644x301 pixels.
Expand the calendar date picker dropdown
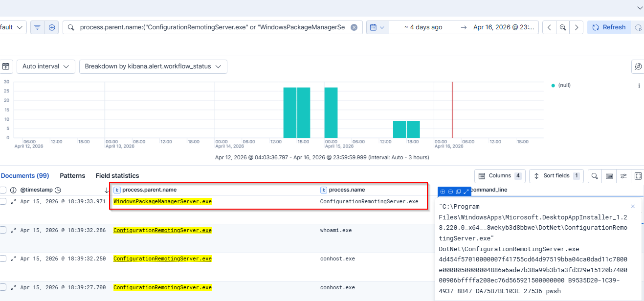(x=379, y=27)
